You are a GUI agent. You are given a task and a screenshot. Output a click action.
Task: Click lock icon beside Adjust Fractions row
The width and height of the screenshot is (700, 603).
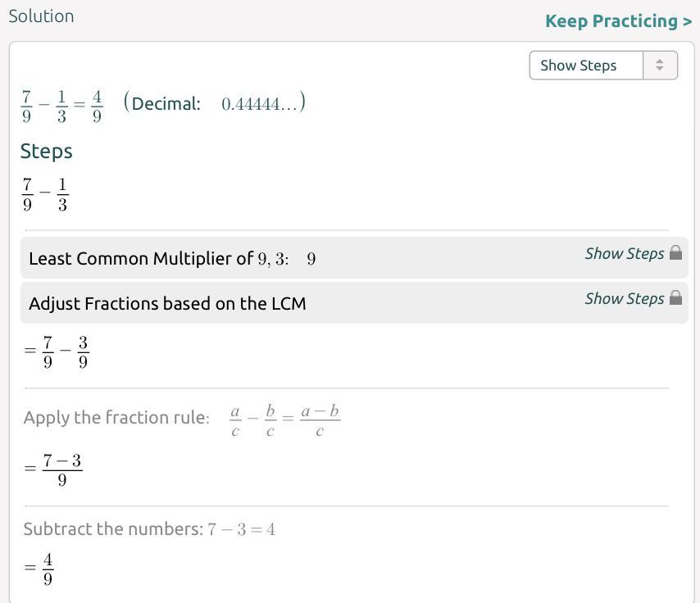click(675, 298)
